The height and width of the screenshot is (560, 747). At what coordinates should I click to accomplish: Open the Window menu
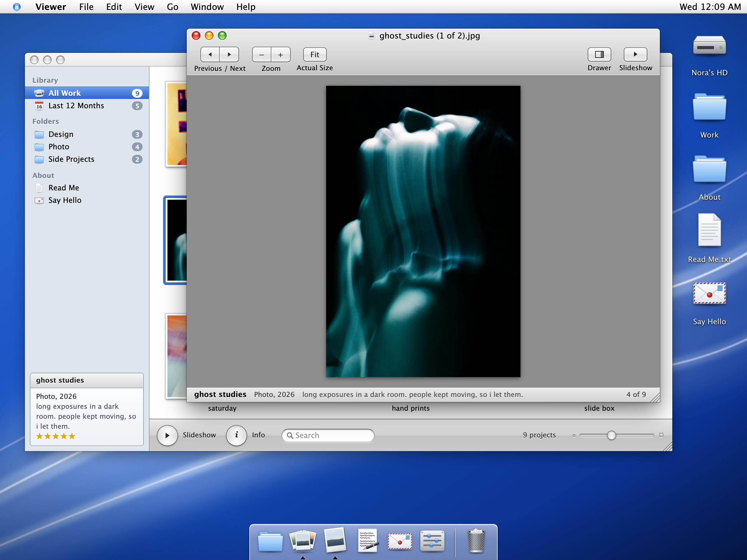(x=207, y=7)
